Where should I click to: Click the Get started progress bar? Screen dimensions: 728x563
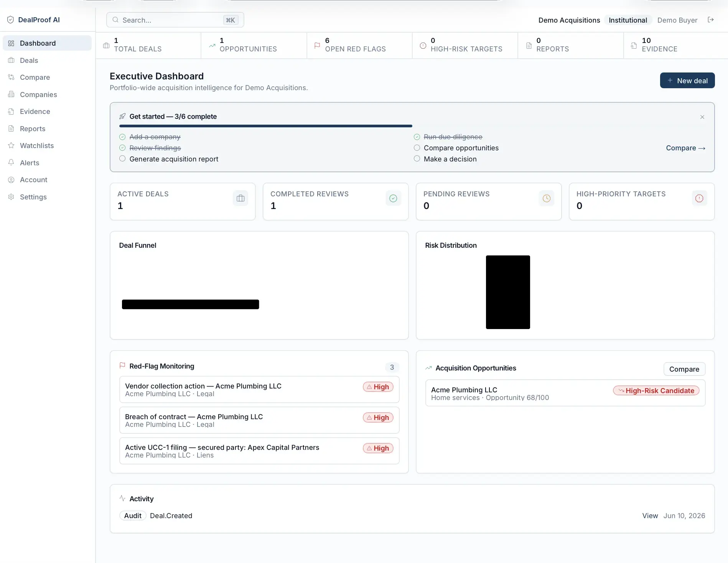coord(412,126)
